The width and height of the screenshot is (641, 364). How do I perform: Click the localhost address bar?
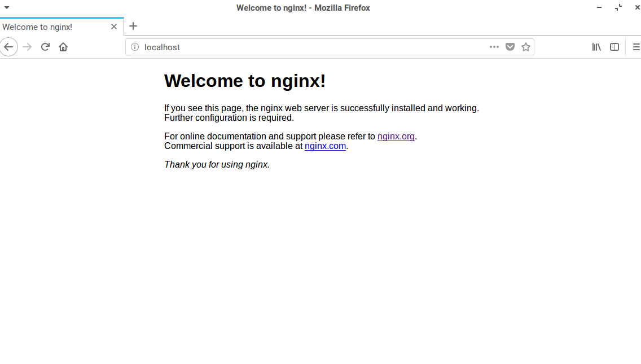310,47
